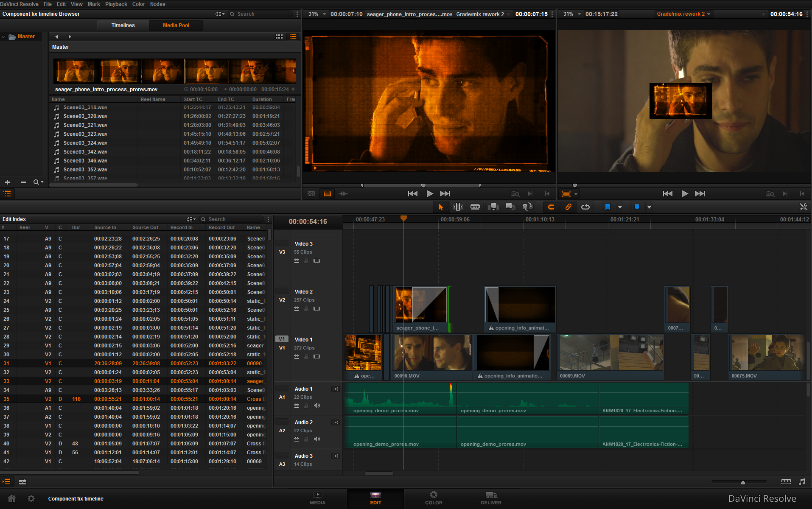Open the Timelines tab
This screenshot has height=509, width=812.
(x=123, y=25)
